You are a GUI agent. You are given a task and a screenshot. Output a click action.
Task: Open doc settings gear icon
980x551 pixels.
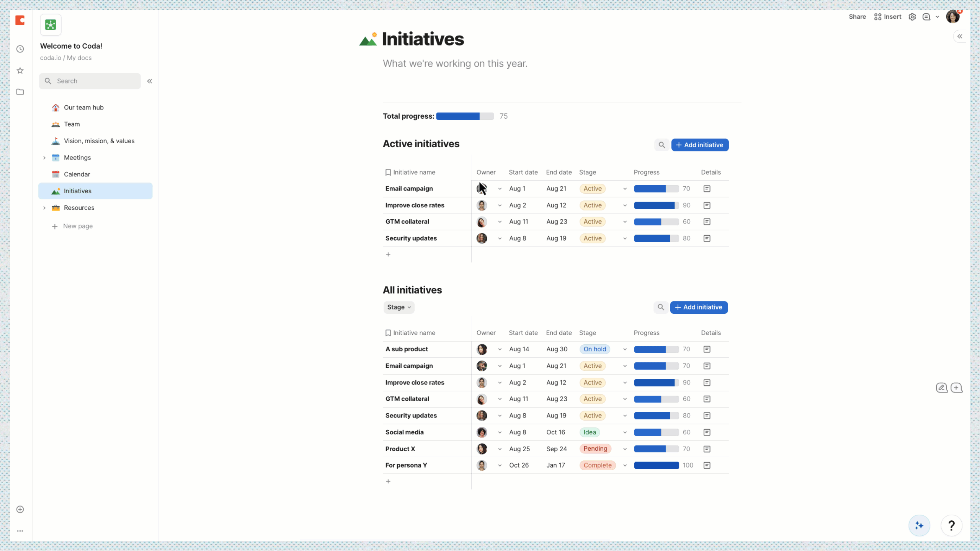(912, 17)
